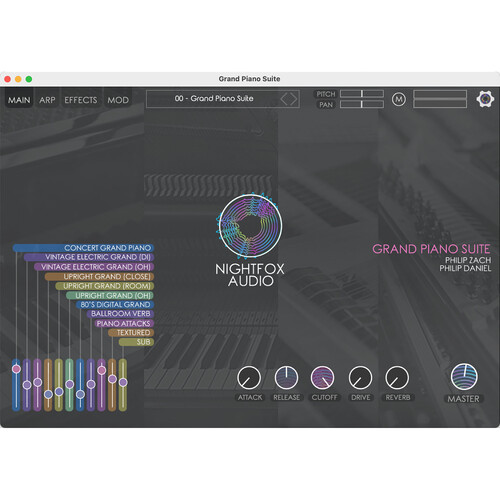Click the Piano Attacks magenta fader handle
This screenshot has height=500, width=500.
pos(102,370)
